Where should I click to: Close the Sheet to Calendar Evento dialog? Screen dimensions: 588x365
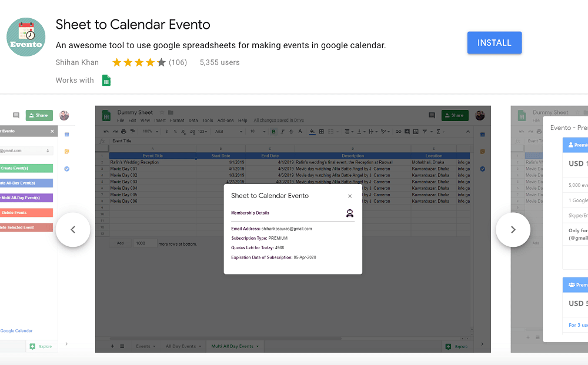[x=350, y=196]
